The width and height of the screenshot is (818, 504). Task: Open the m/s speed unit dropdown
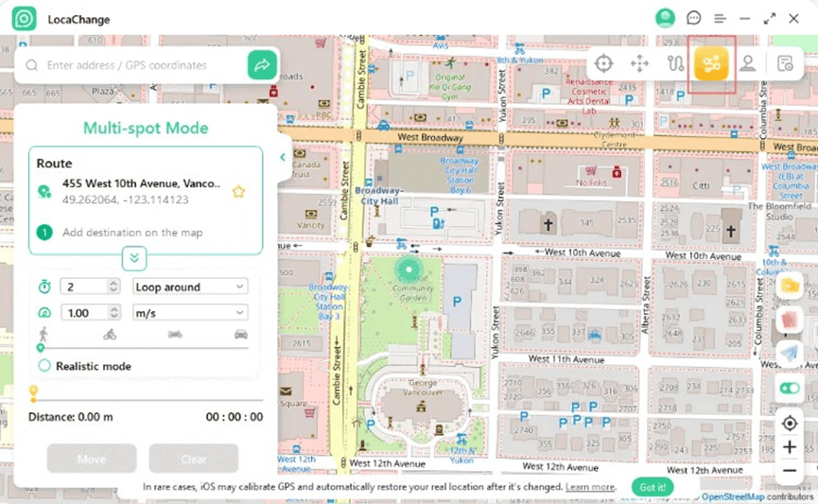click(190, 313)
